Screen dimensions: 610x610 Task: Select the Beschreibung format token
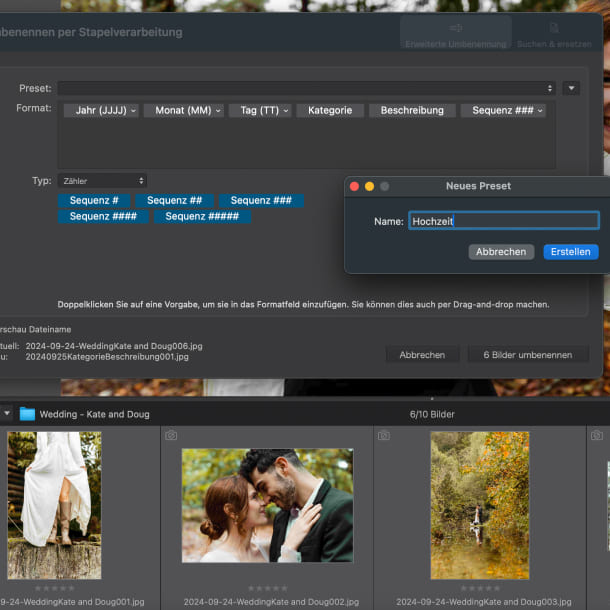point(412,111)
